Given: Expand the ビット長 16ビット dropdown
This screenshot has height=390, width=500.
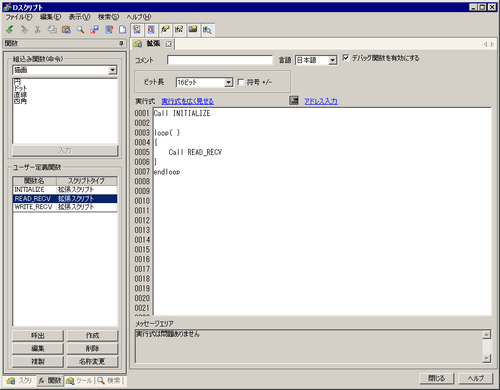Looking at the screenshot, I should click(228, 82).
